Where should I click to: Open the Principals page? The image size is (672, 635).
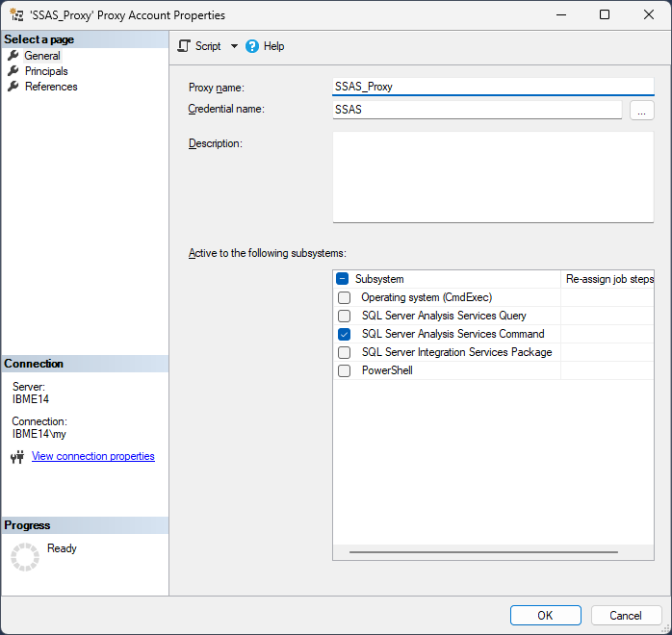pos(46,71)
